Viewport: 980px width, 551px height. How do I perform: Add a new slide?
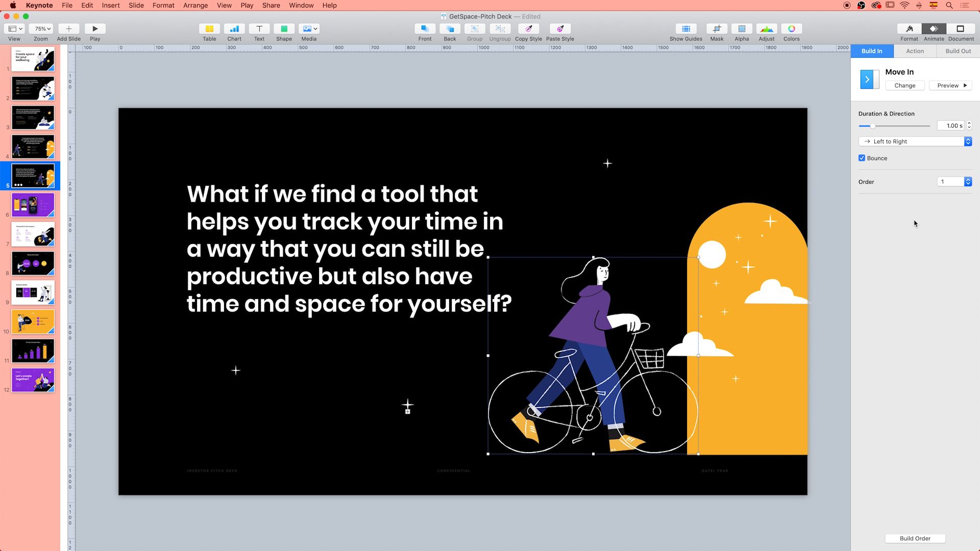coord(69,29)
